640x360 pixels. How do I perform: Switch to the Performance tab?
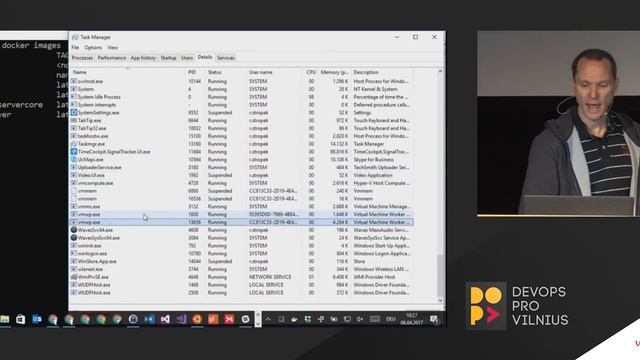[x=112, y=58]
